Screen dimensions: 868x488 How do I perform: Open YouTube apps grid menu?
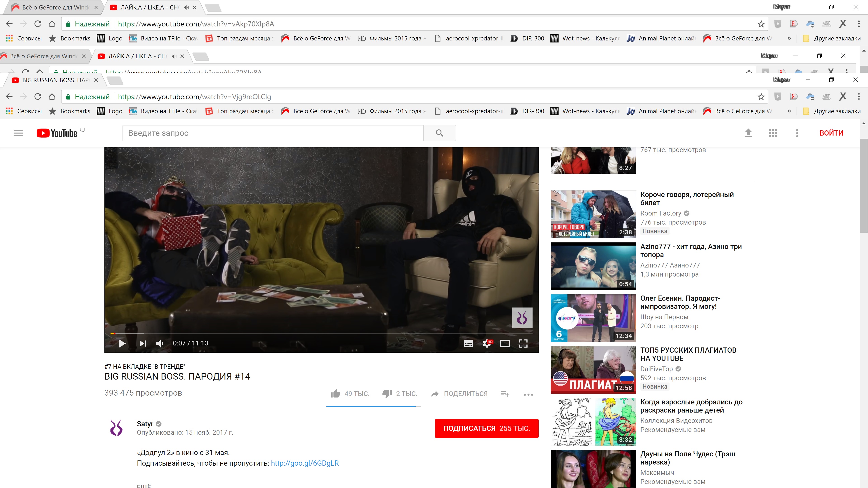(773, 133)
